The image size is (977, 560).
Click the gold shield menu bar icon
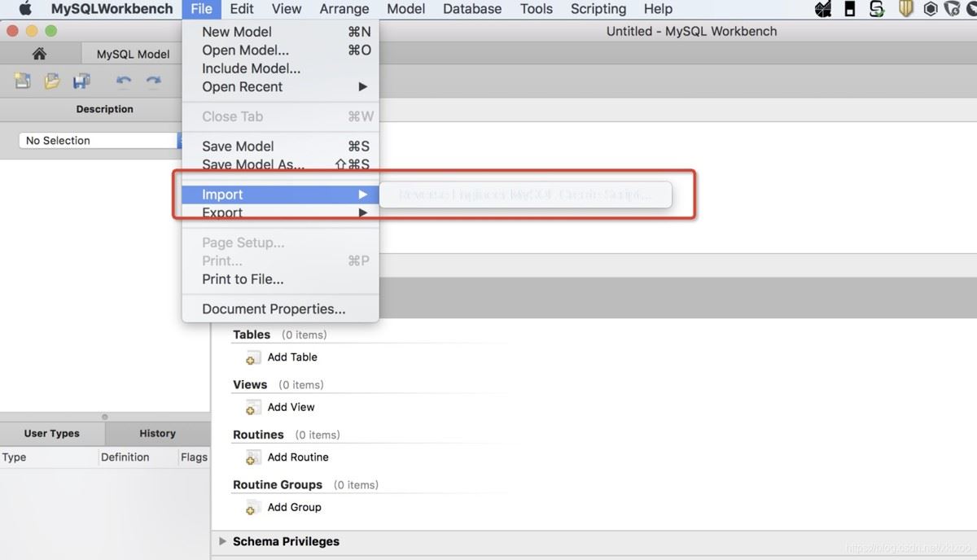click(905, 9)
